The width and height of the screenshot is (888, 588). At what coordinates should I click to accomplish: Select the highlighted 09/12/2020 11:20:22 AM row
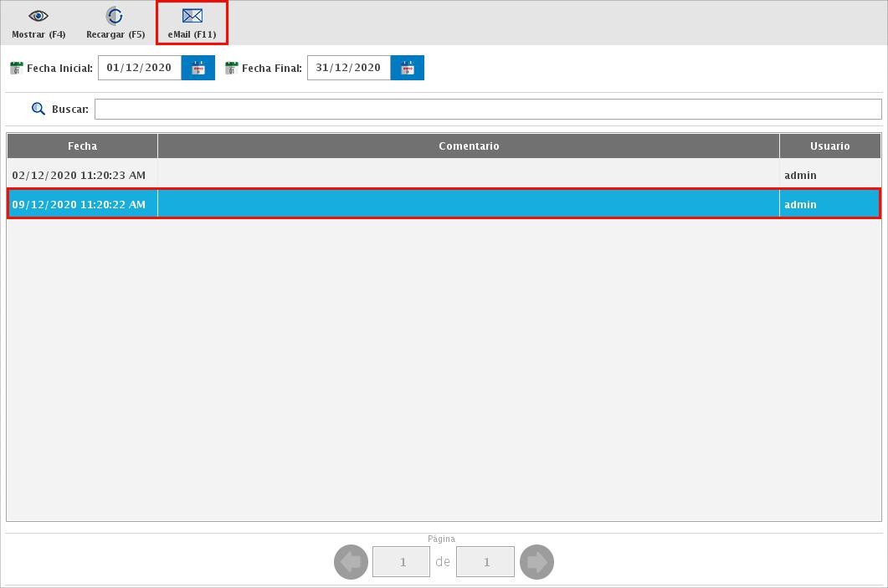(x=79, y=204)
